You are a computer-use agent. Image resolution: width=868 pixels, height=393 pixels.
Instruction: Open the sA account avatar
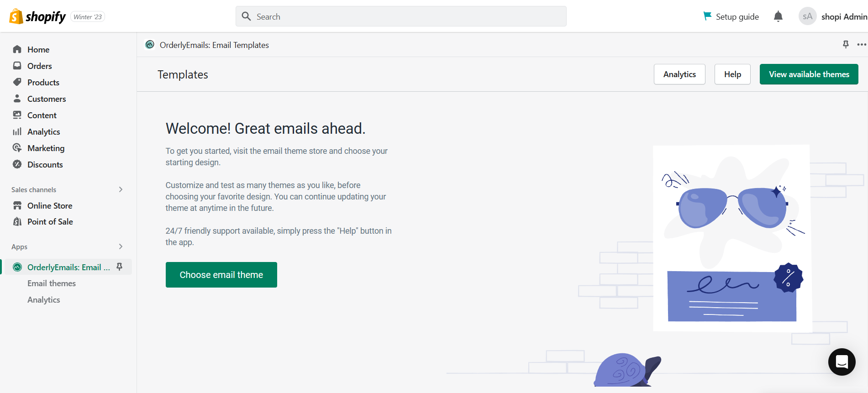click(x=807, y=16)
